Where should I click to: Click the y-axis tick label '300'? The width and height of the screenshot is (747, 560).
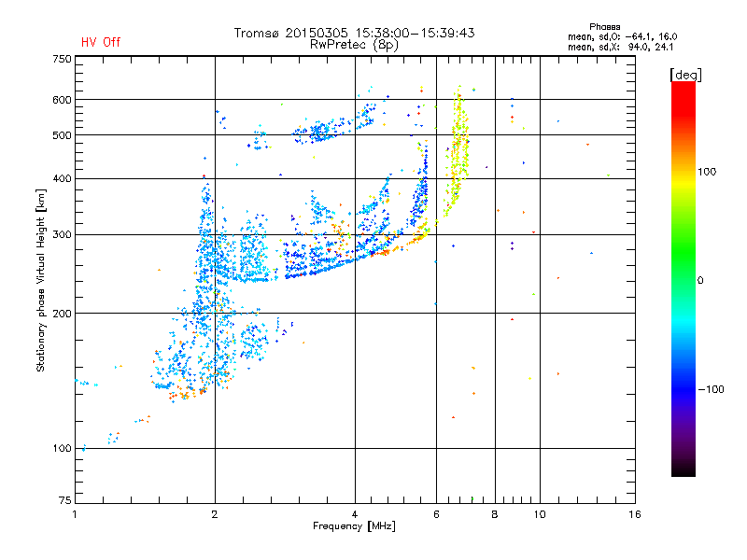click(62, 235)
